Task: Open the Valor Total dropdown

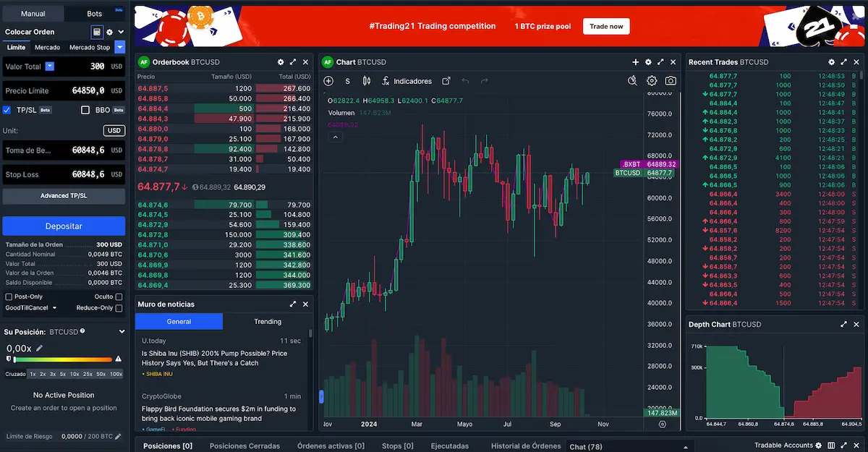Action: point(48,67)
